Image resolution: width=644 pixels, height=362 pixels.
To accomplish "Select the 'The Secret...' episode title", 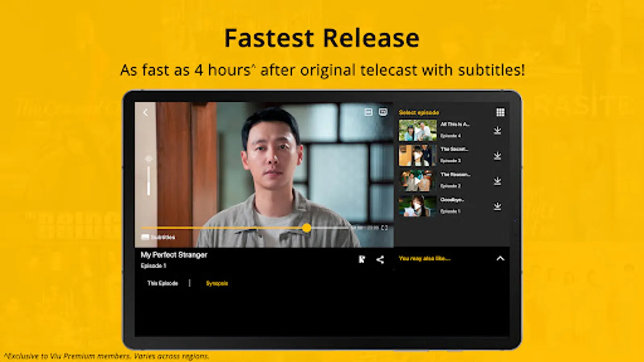I will tap(454, 149).
